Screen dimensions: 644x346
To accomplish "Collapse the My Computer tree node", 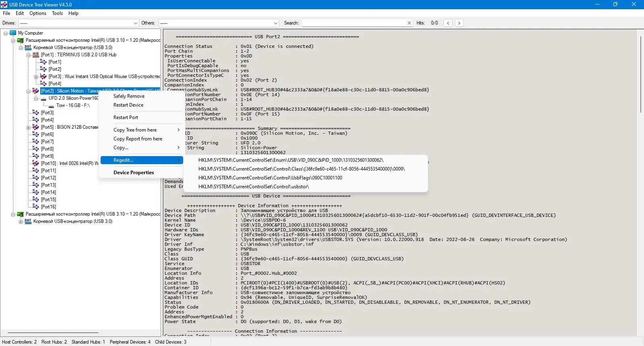I will click(6, 33).
